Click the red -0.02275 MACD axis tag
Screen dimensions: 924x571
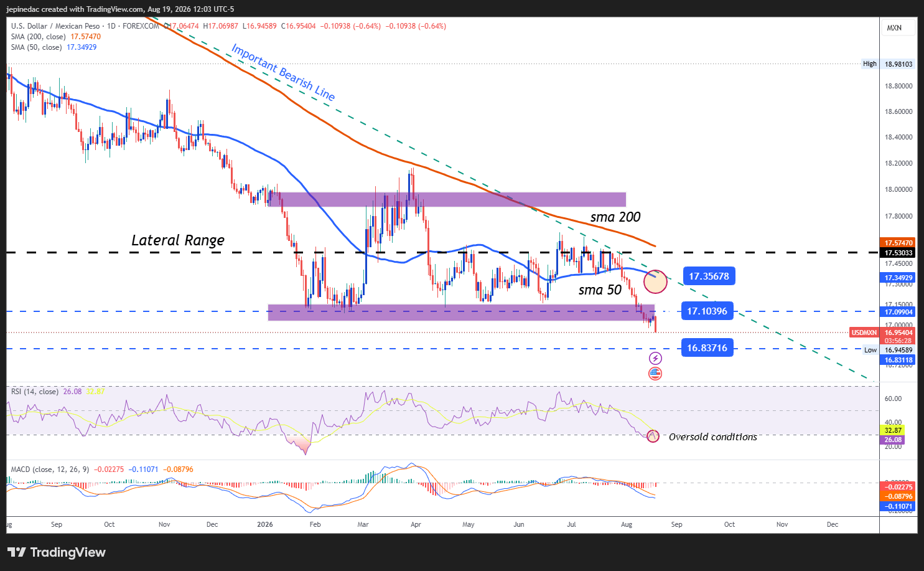pyautogui.click(x=898, y=487)
